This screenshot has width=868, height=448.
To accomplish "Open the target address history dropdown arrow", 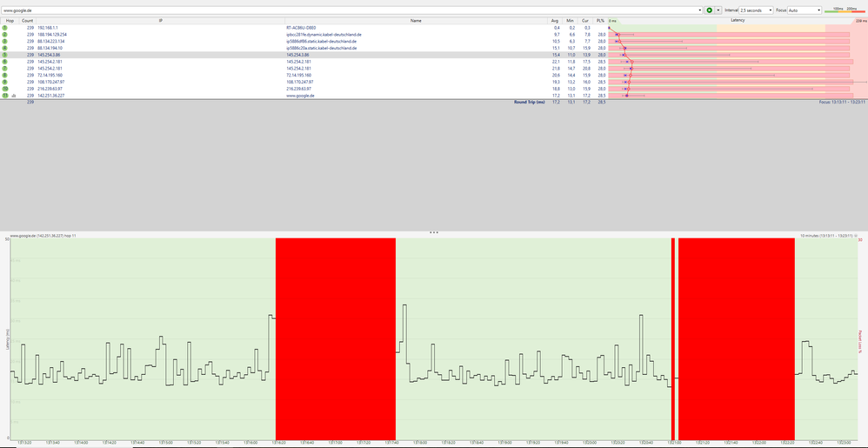I will click(700, 10).
